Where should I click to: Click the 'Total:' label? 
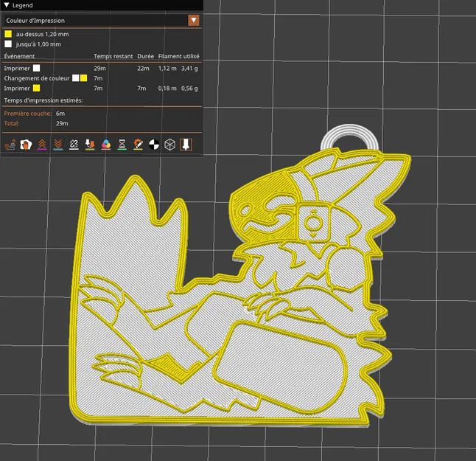[12, 123]
